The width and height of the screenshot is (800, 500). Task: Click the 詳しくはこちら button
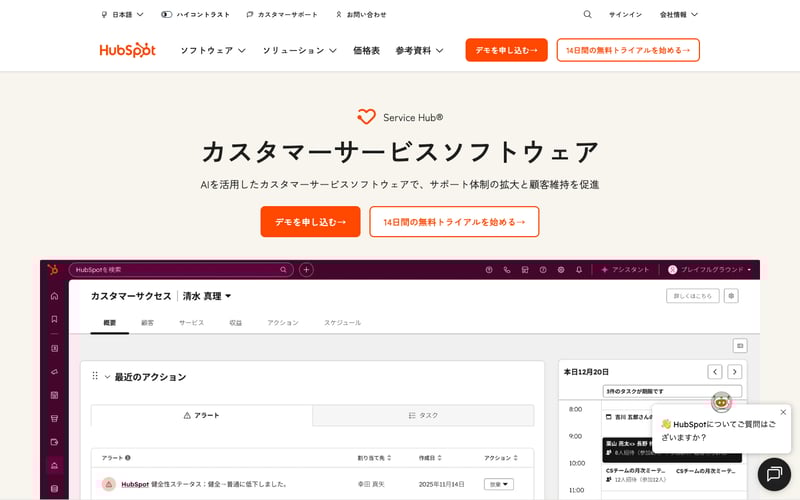[692, 296]
